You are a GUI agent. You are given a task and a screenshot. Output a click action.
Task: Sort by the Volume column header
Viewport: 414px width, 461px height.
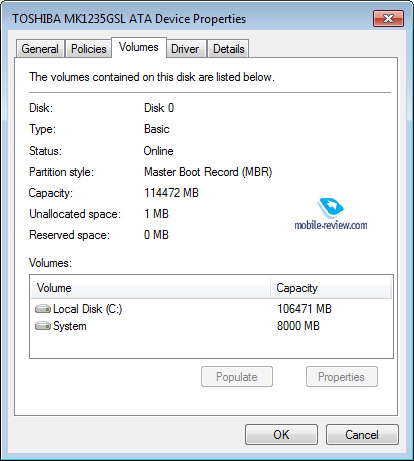click(x=150, y=288)
